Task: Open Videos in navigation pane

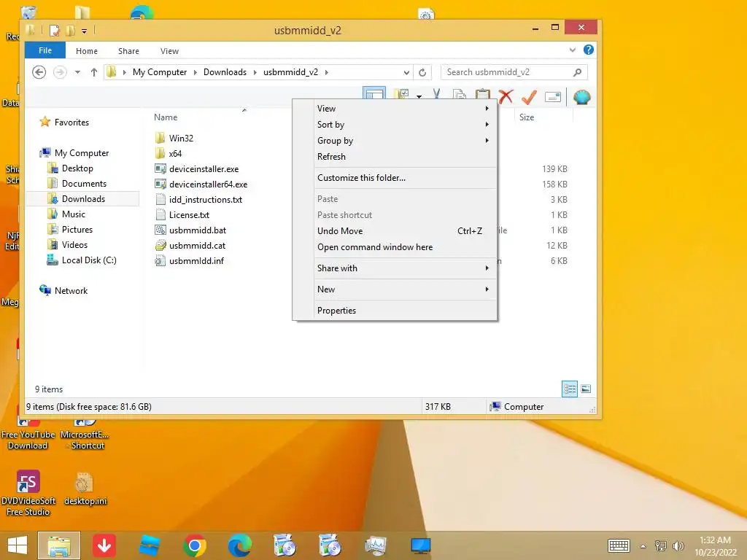Action: pos(74,245)
